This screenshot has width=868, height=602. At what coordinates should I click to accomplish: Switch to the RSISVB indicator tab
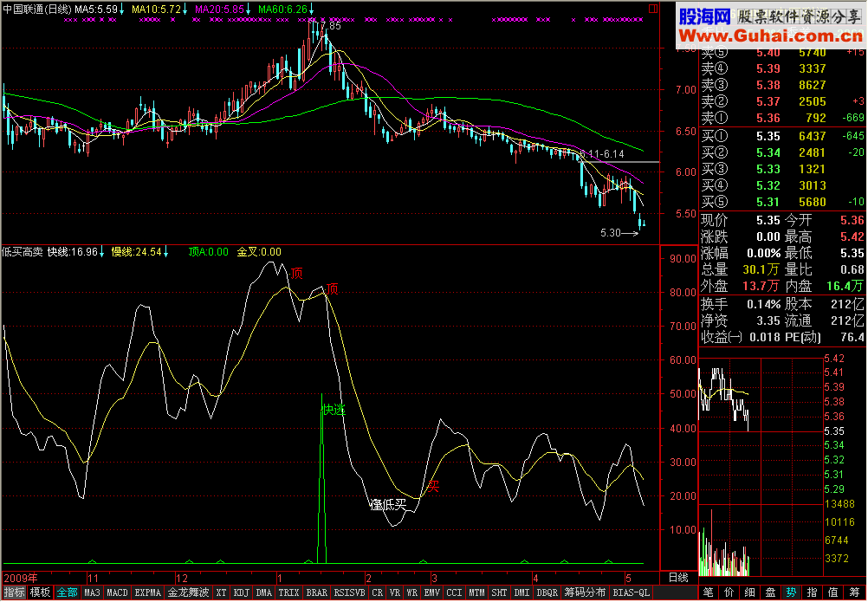350,592
